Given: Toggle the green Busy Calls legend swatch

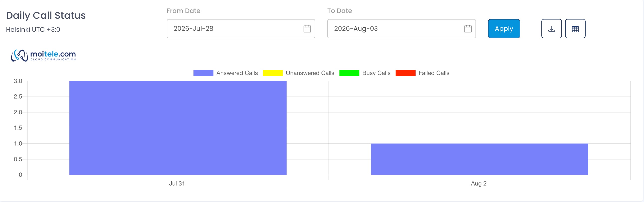Looking at the screenshot, I should tap(349, 73).
